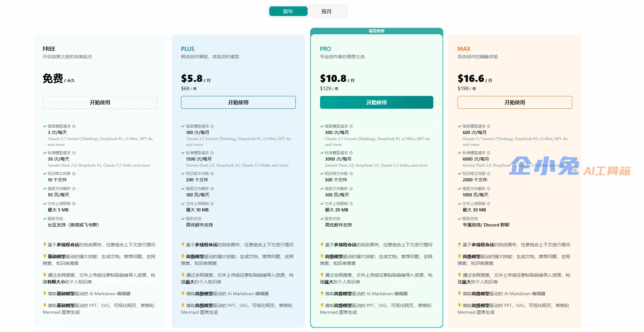The height and width of the screenshot is (332, 644).
Task: Click the FREE plan title
Action: tap(49, 49)
